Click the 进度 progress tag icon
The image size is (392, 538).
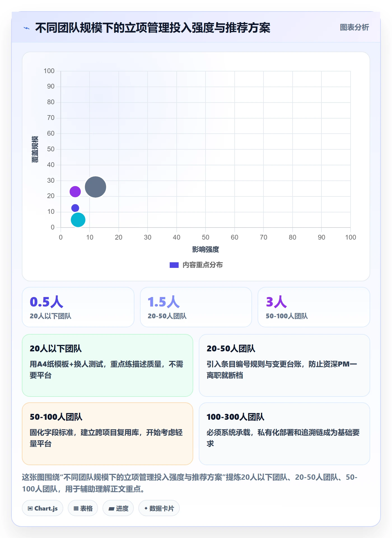point(111,509)
